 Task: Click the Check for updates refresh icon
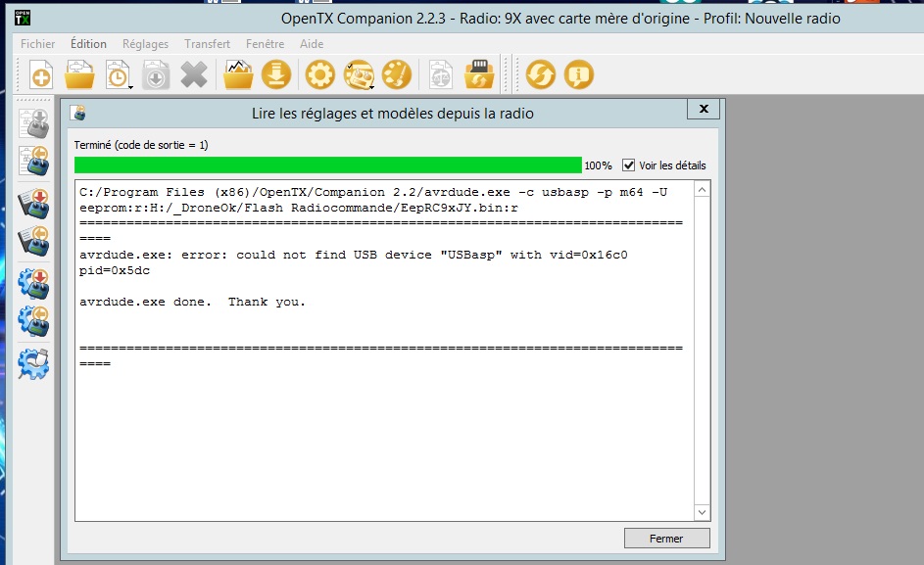[540, 74]
